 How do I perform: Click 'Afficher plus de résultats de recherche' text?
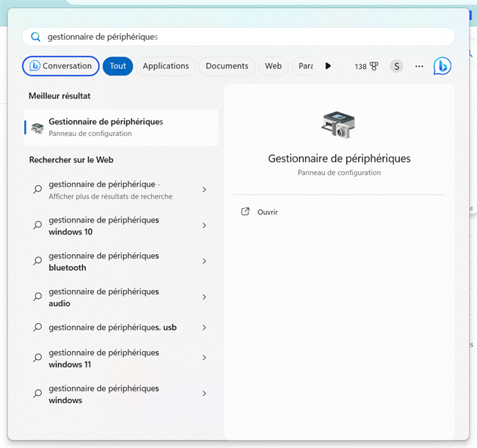coord(110,197)
